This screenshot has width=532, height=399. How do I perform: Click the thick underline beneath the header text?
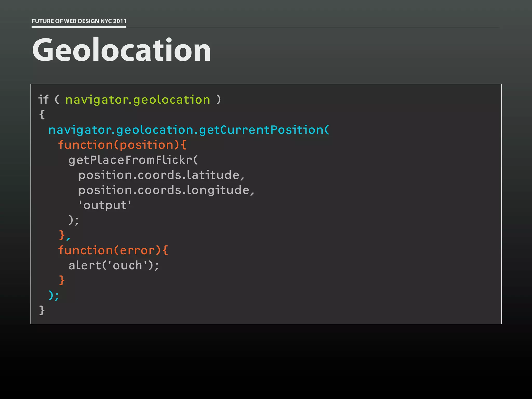[x=79, y=27]
